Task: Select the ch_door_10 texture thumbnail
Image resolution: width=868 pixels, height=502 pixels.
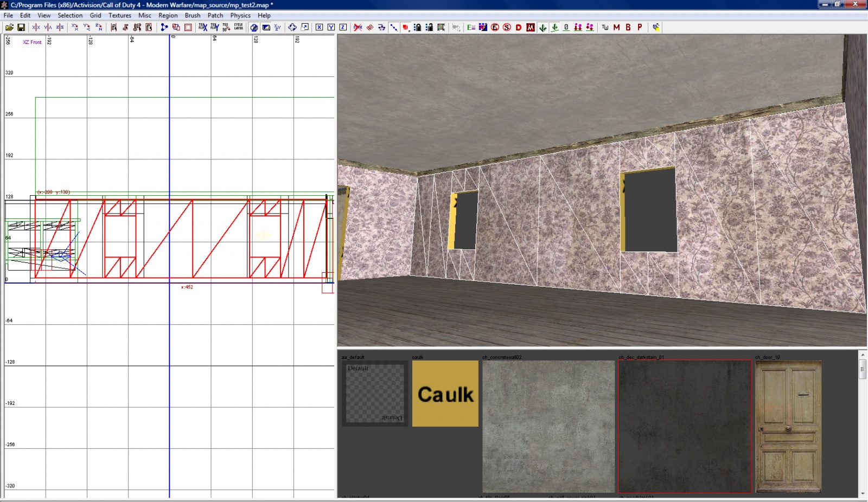Action: [x=788, y=426]
